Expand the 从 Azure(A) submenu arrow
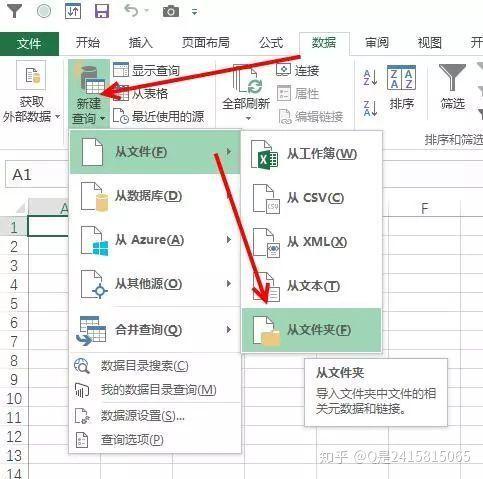Screen dimensions: 483x479 click(x=229, y=240)
